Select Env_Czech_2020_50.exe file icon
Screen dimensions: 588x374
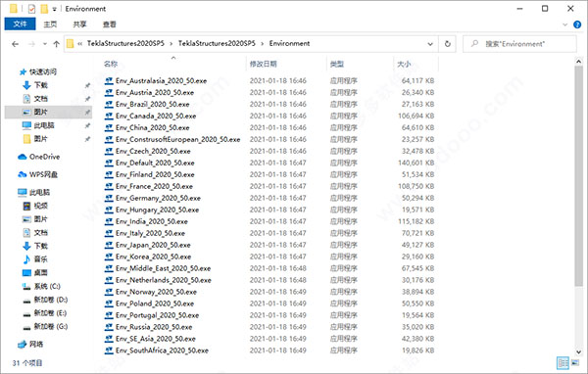pos(109,151)
